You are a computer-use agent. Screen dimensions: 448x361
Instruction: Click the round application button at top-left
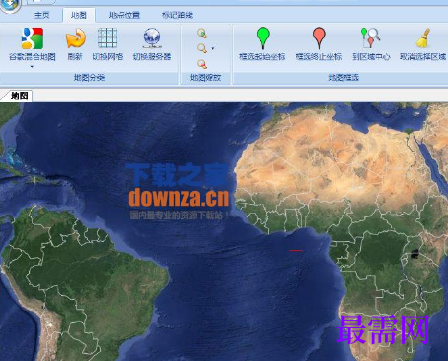click(x=11, y=5)
